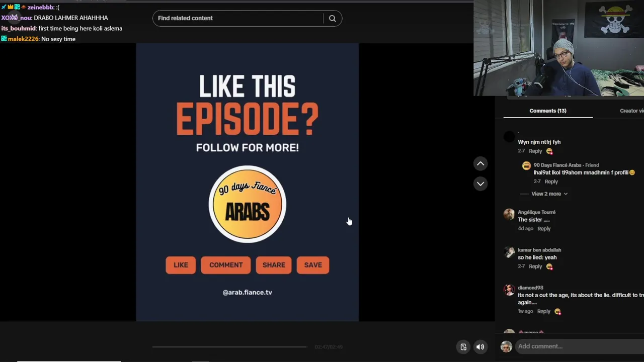The image size is (644, 362).
Task: Click the LIKE button in the video
Action: point(181,265)
